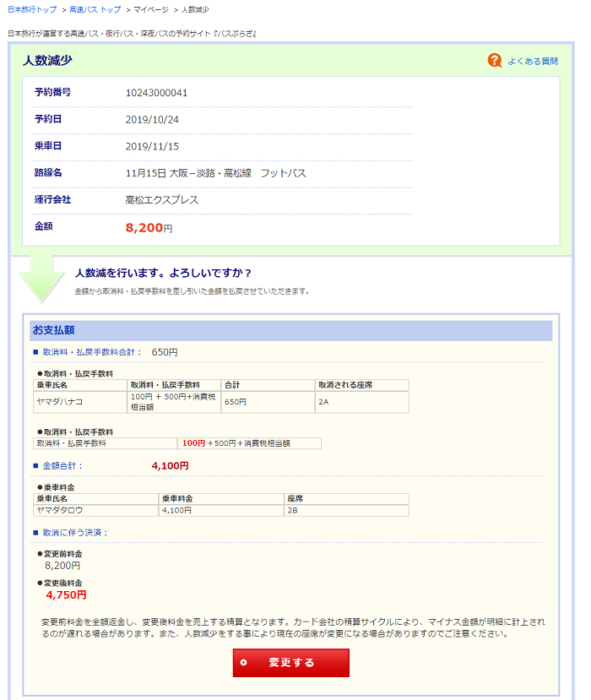
Task: Select reservation number 10243000041
Action: (156, 93)
